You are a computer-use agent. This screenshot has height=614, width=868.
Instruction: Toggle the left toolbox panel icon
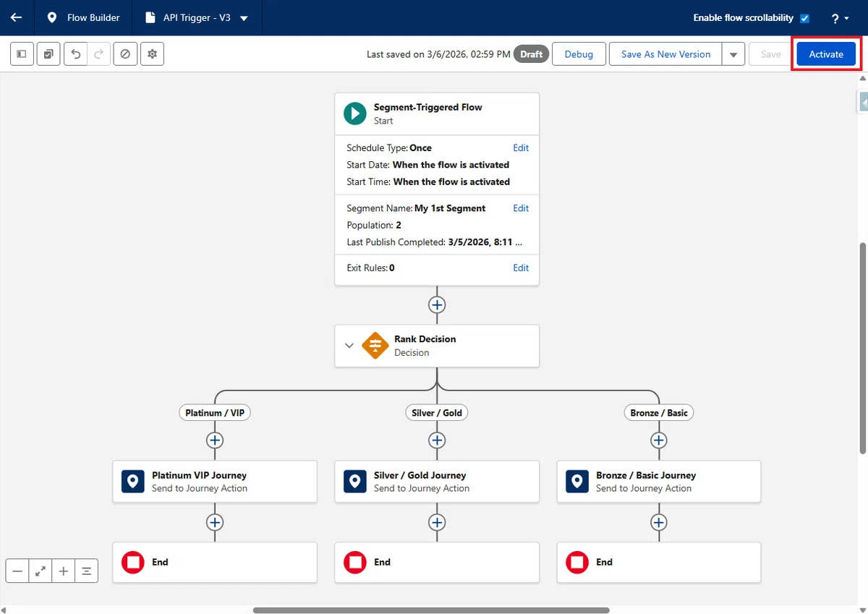[x=22, y=54]
